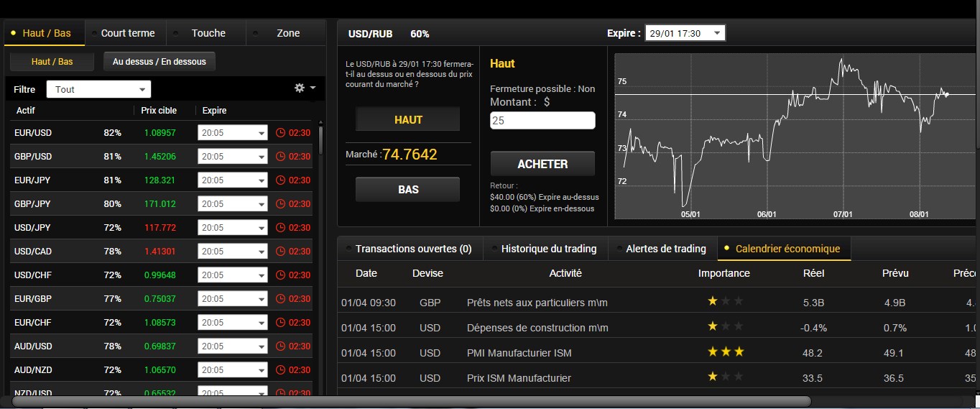Click the clock icon in EUR/JPY row

pos(281,180)
